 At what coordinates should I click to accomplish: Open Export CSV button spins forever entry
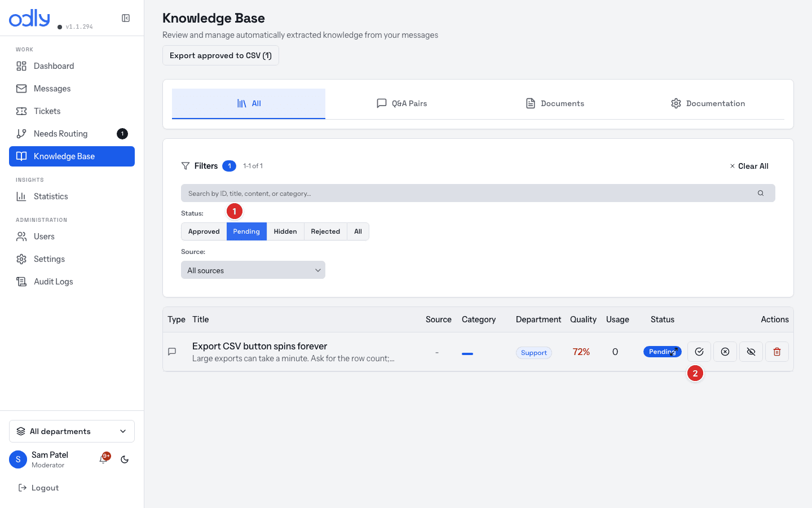[x=259, y=346]
